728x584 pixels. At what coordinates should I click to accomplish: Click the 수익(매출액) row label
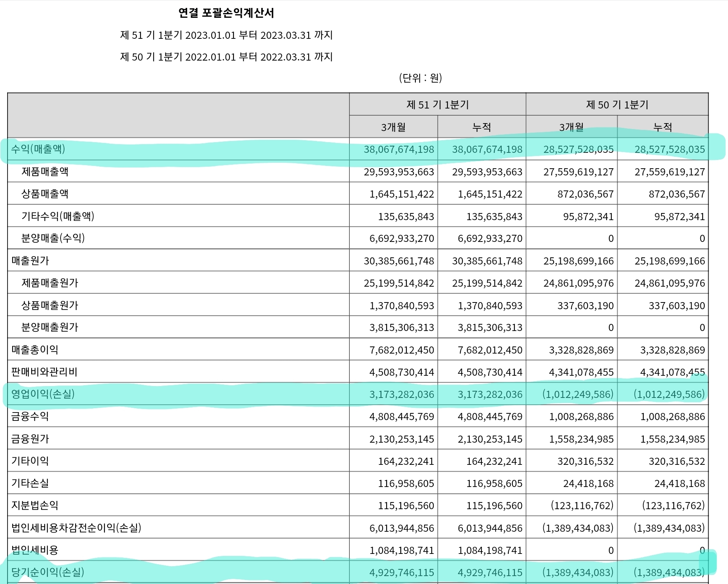pyautogui.click(x=38, y=149)
